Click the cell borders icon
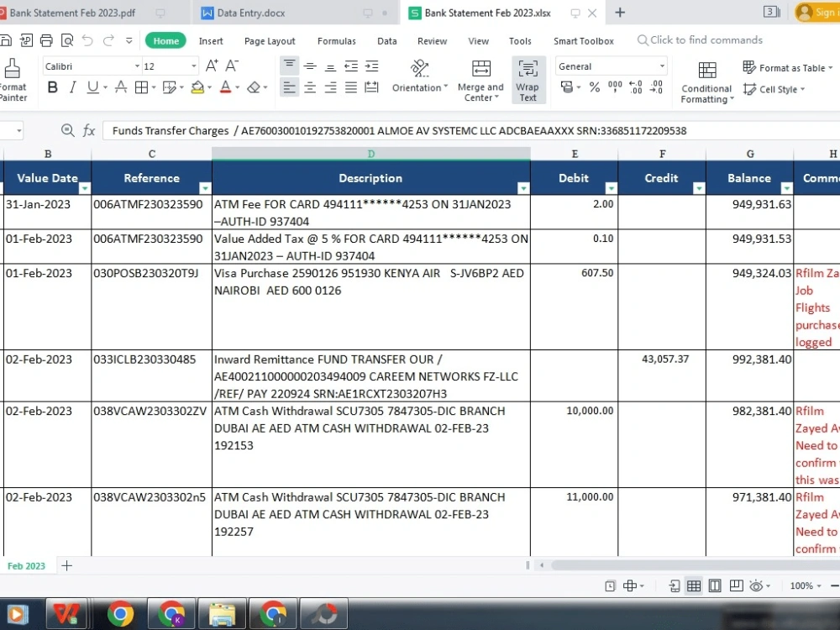Screen dimensions: 840x630 141,87
